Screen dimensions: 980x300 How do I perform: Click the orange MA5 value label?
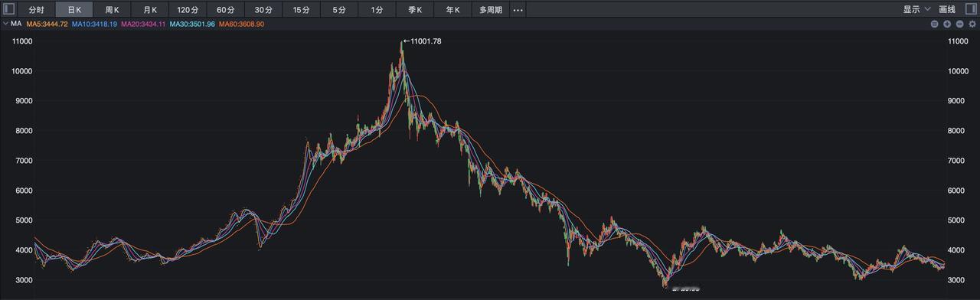(x=47, y=24)
